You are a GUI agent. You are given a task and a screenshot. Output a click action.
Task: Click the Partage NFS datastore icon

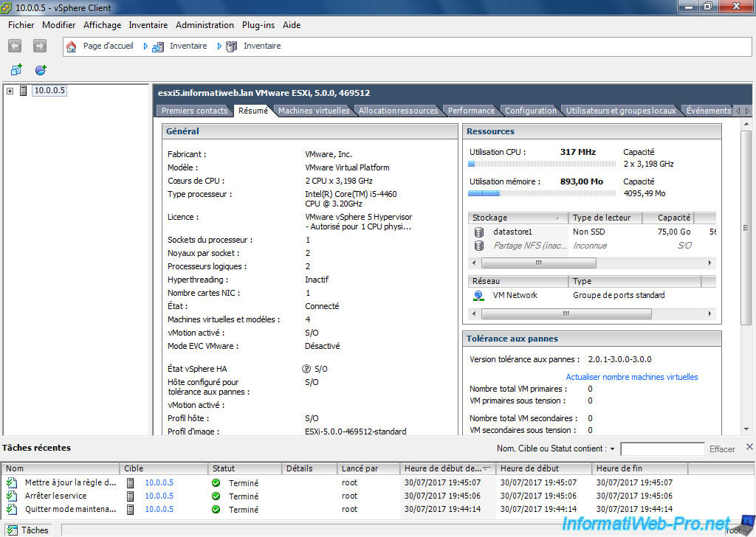[x=478, y=246]
